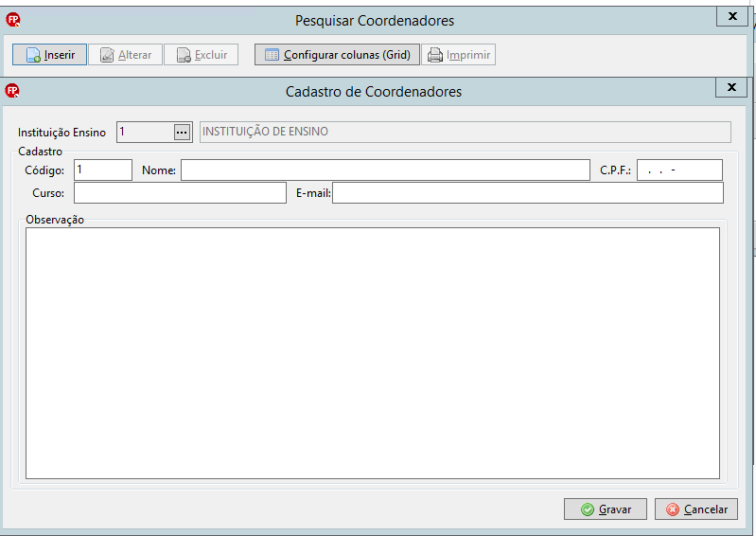
Task: Click into the Código field
Action: point(103,170)
